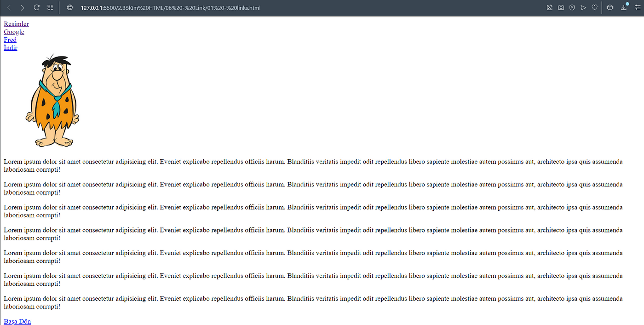Open the extensions cube icon

coord(609,8)
